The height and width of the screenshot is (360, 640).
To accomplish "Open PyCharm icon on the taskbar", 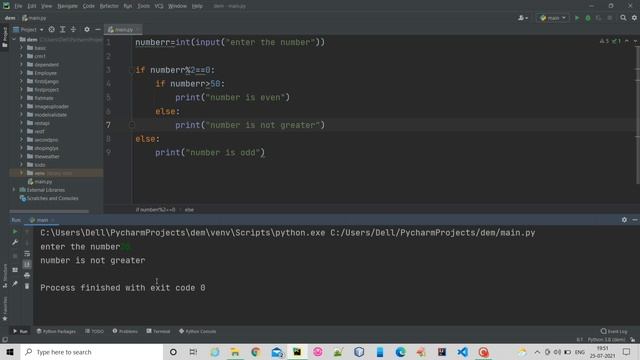I will click(297, 352).
